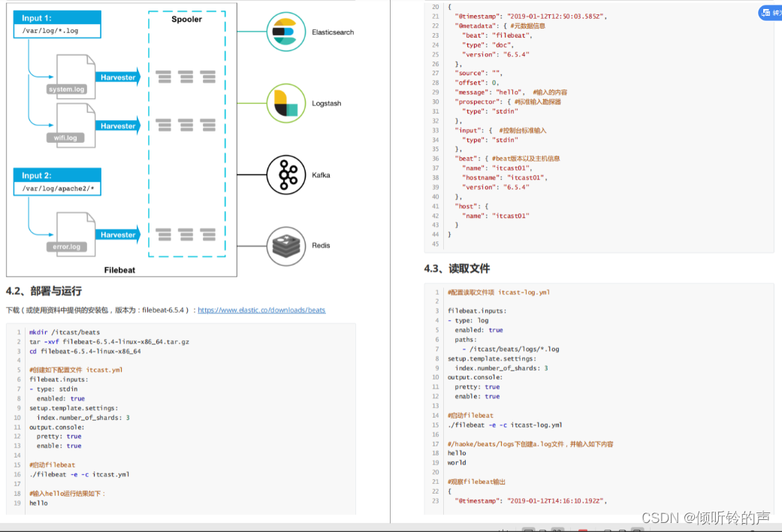Click the comment #创建如下配置文件 itcast.yml
782x532 pixels.
pyautogui.click(x=76, y=370)
